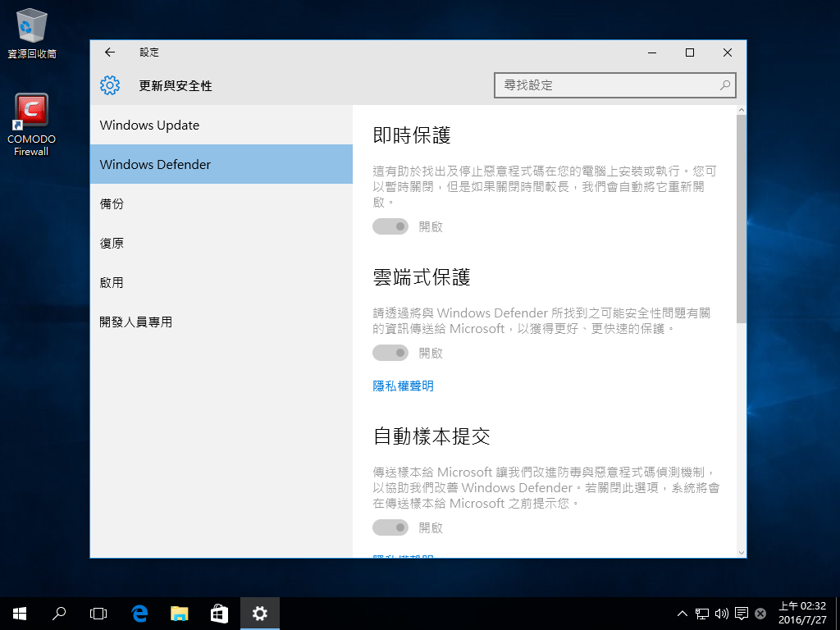Open File Explorer from taskbar
The width and height of the screenshot is (840, 630).
pyautogui.click(x=180, y=614)
